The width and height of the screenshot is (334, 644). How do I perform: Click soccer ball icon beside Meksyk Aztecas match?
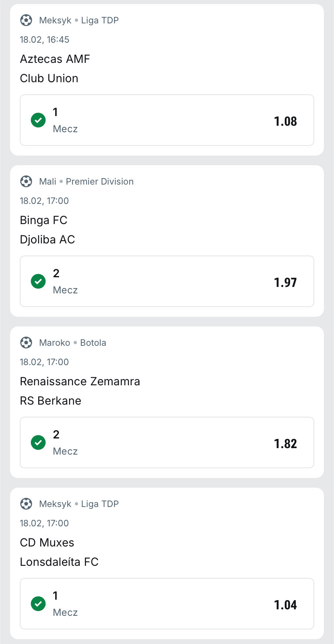[26, 20]
